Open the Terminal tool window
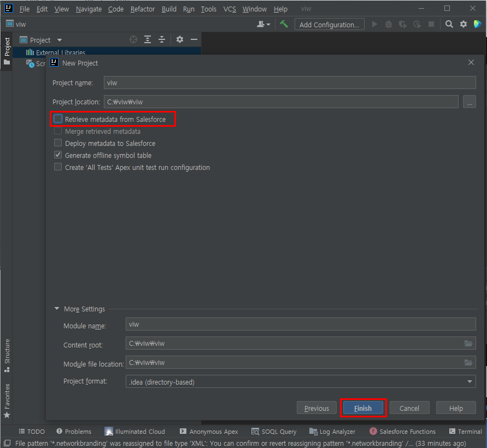The image size is (487, 448). click(465, 432)
